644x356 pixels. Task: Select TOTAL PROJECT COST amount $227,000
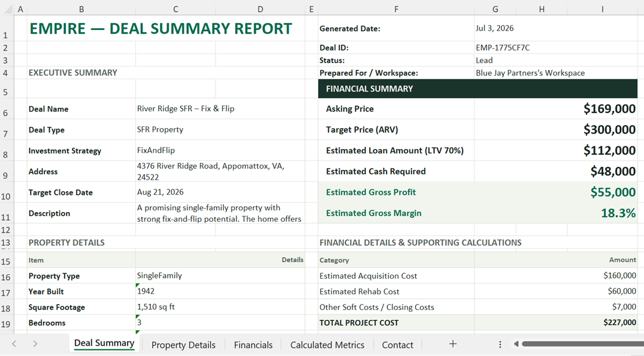[620, 322]
